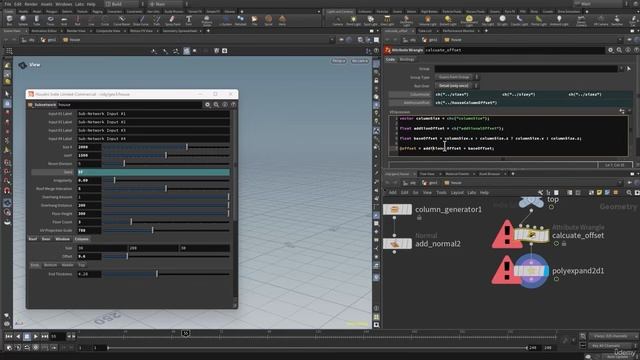Image resolution: width=640 pixels, height=360 pixels.
Task: Open the Column tab in House parameters
Action: coord(82,239)
